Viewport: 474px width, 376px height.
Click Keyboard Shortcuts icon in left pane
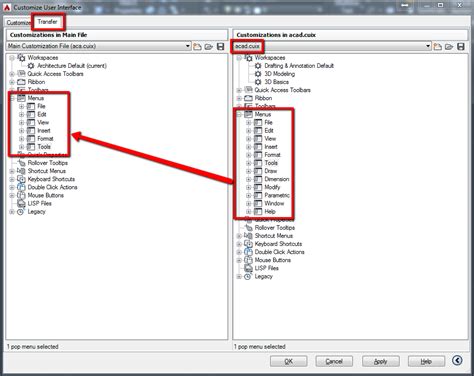(x=21, y=179)
